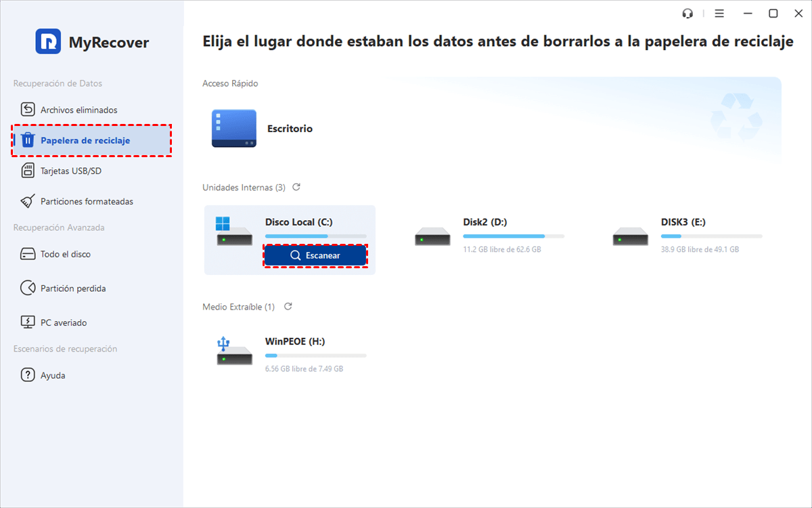Select PC averiado recovery mode
The height and width of the screenshot is (508, 812).
(64, 323)
